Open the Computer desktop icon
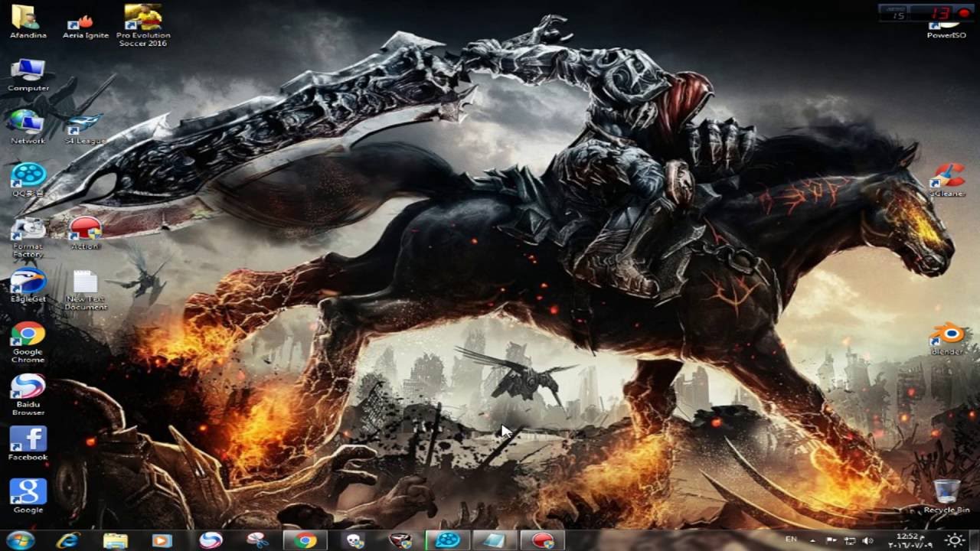980x551 pixels. point(28,73)
